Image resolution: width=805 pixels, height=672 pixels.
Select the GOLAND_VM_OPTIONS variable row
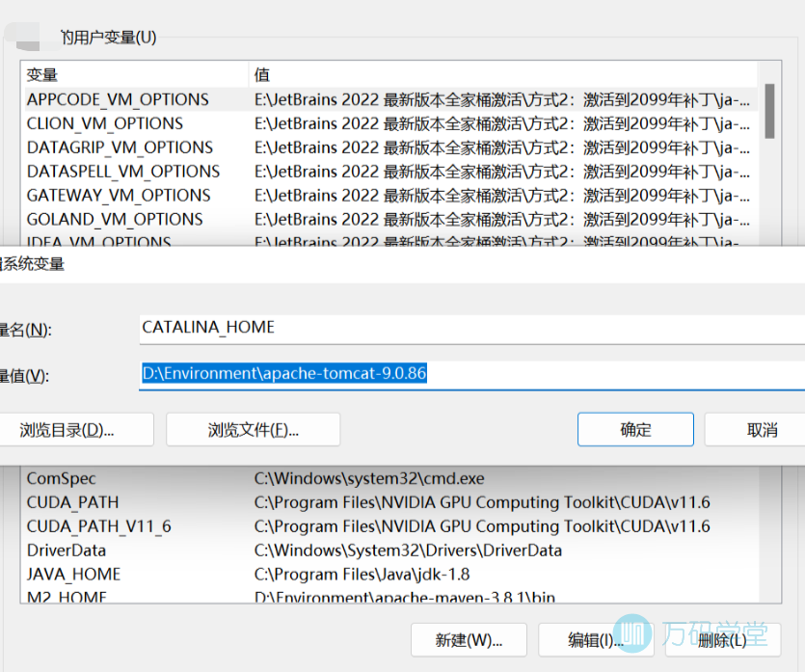click(115, 219)
